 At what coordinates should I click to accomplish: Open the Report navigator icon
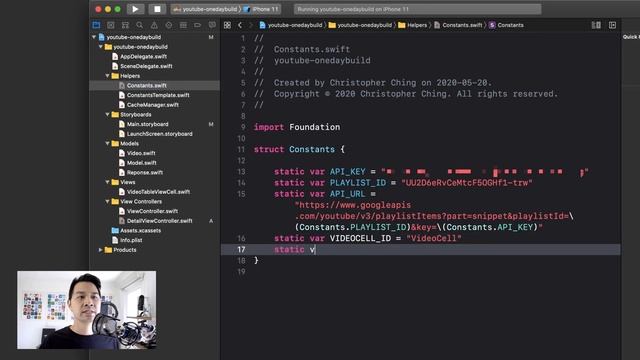tap(212, 25)
